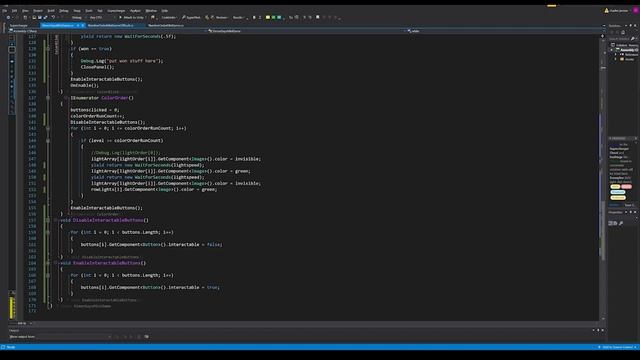Open the Build menu
The image size is (640, 360).
(x=51, y=11)
